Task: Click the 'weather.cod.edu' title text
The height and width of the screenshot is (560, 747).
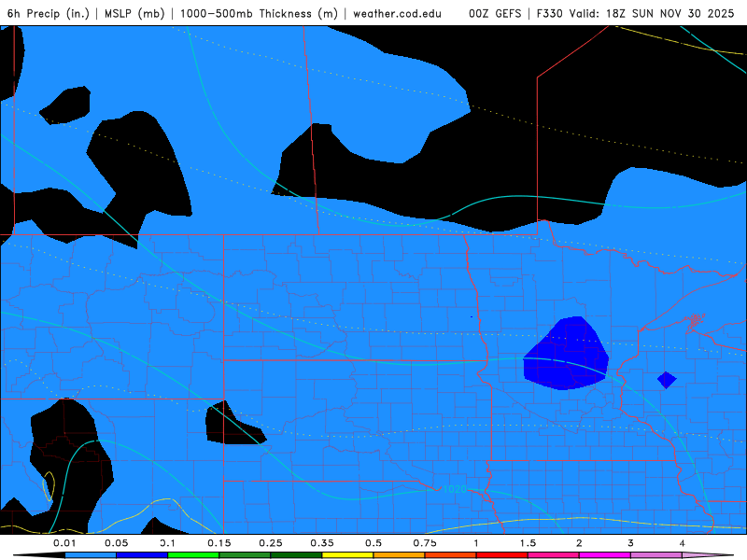Action: (398, 14)
